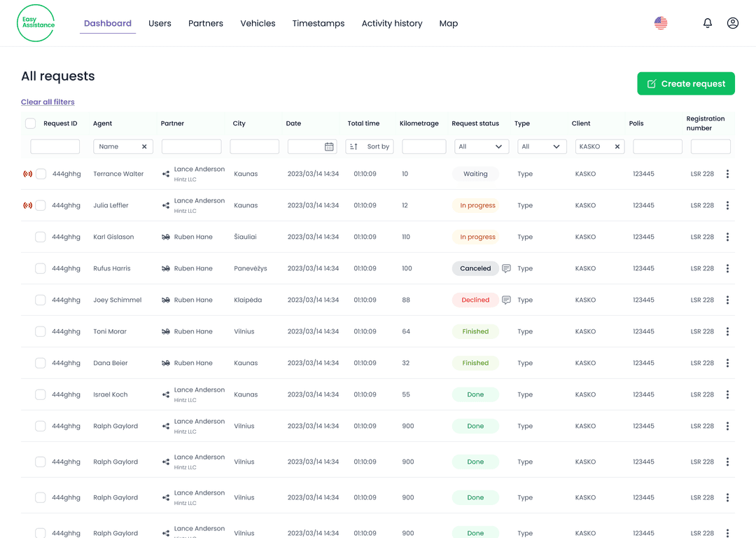The image size is (756, 538).
Task: Click the Clear all filters link
Action: coord(48,102)
